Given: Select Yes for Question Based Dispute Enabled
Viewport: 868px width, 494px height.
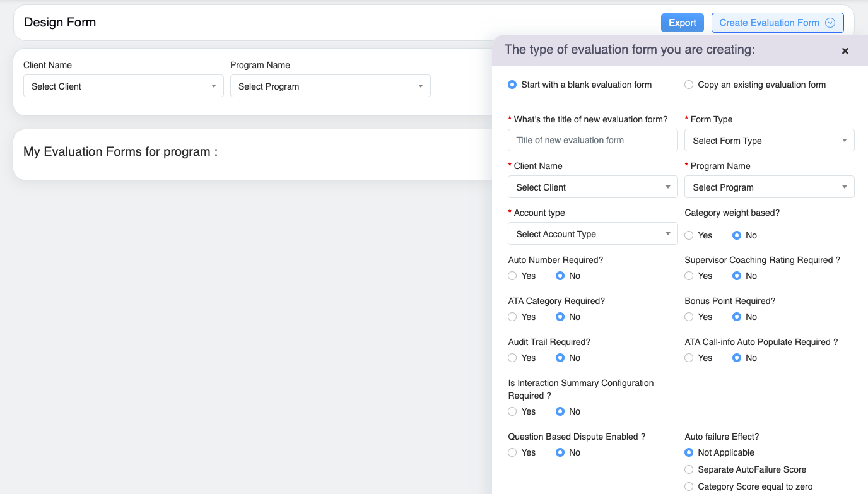Looking at the screenshot, I should [512, 452].
